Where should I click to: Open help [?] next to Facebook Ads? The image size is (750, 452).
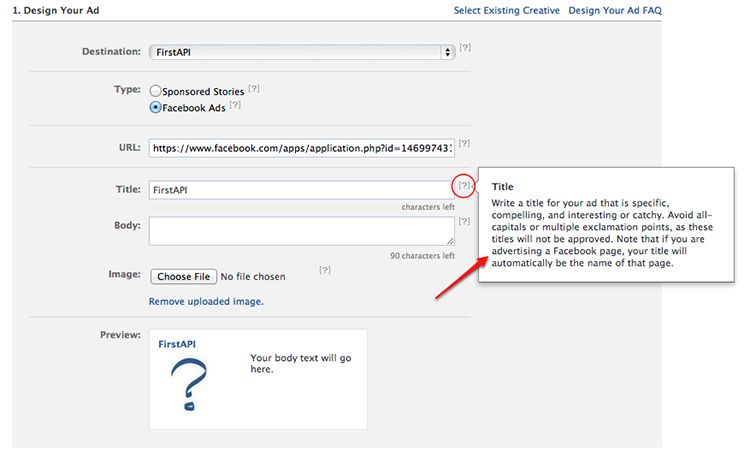[x=235, y=105]
